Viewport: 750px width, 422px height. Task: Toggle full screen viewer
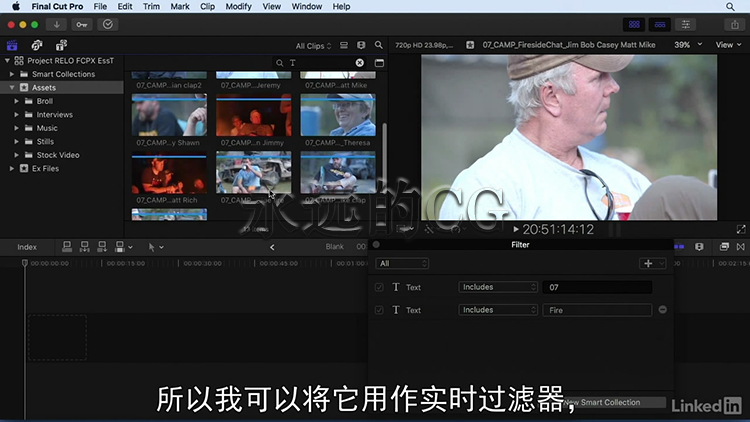click(x=741, y=230)
